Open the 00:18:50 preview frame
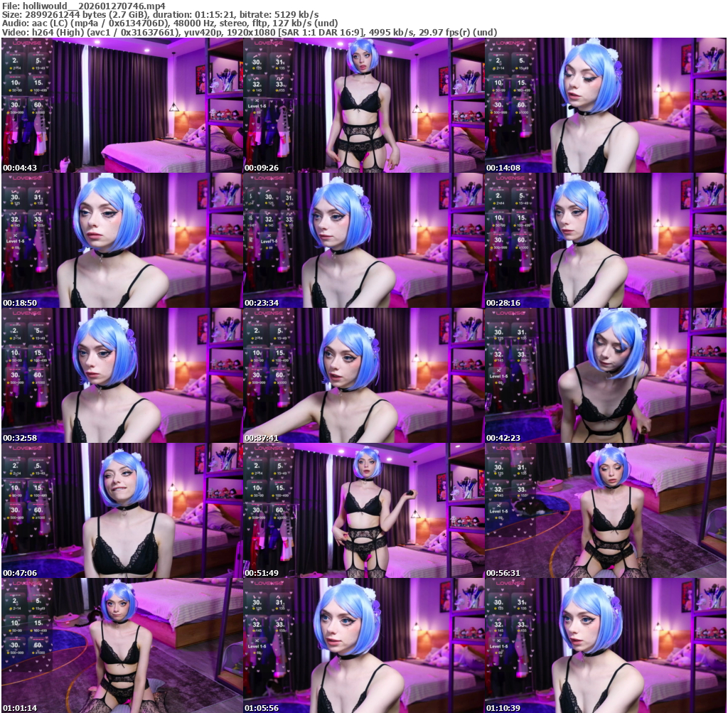The width and height of the screenshot is (728, 713). coord(122,240)
